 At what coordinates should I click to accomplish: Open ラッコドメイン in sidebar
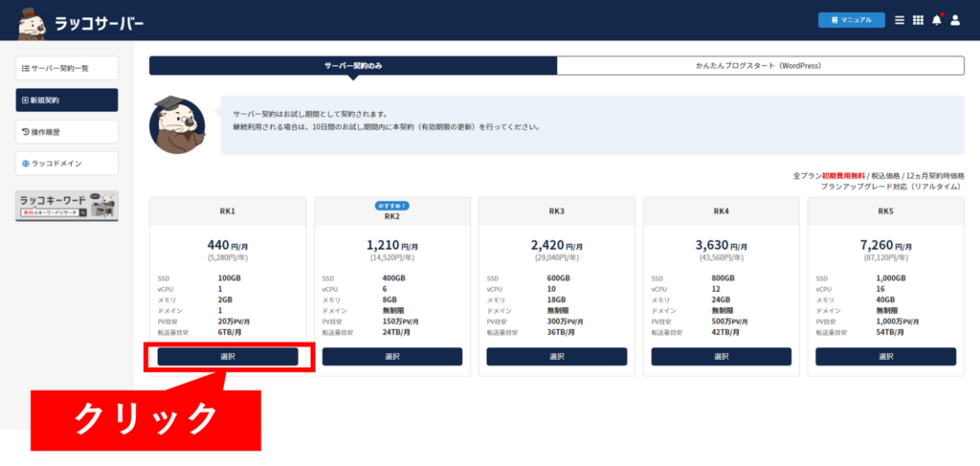tap(67, 163)
